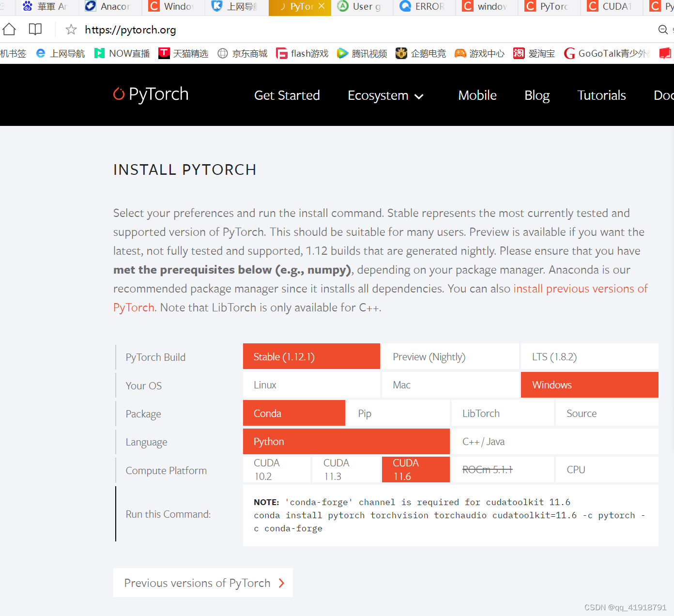Screen dimensions: 674x616
Task: Select the Source package option
Action: pos(607,413)
